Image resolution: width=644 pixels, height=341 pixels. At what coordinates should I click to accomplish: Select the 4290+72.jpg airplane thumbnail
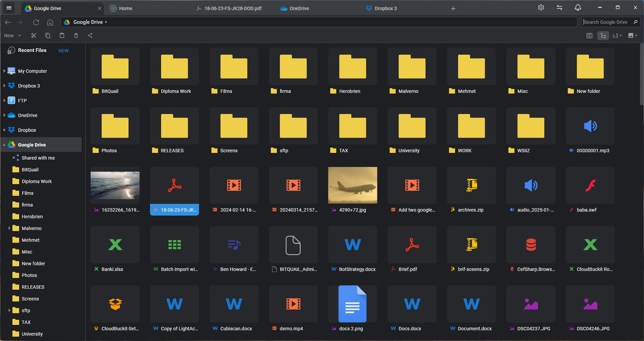tap(353, 185)
